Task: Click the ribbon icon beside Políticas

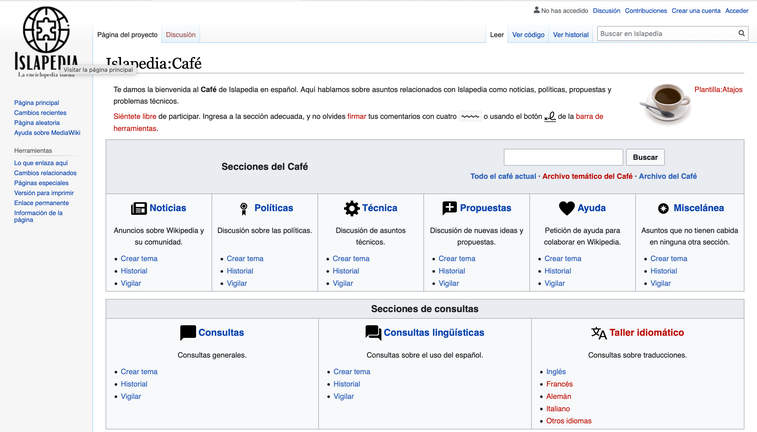Action: tap(243, 208)
